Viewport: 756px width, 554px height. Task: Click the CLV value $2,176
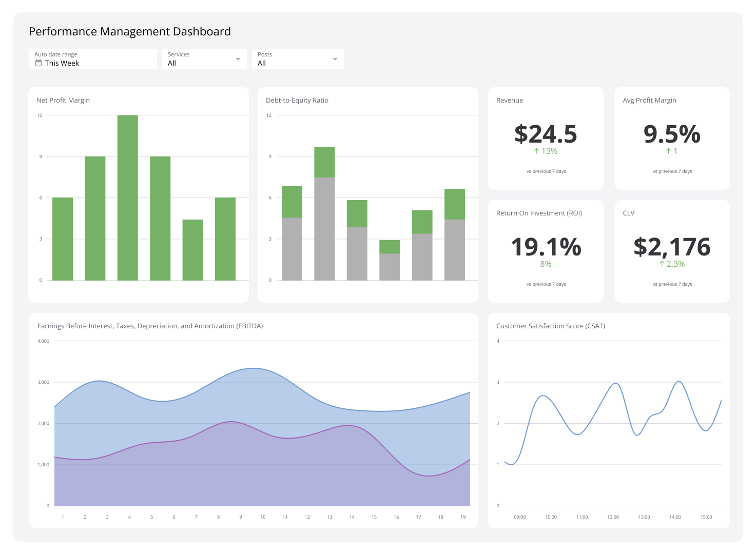pyautogui.click(x=672, y=247)
